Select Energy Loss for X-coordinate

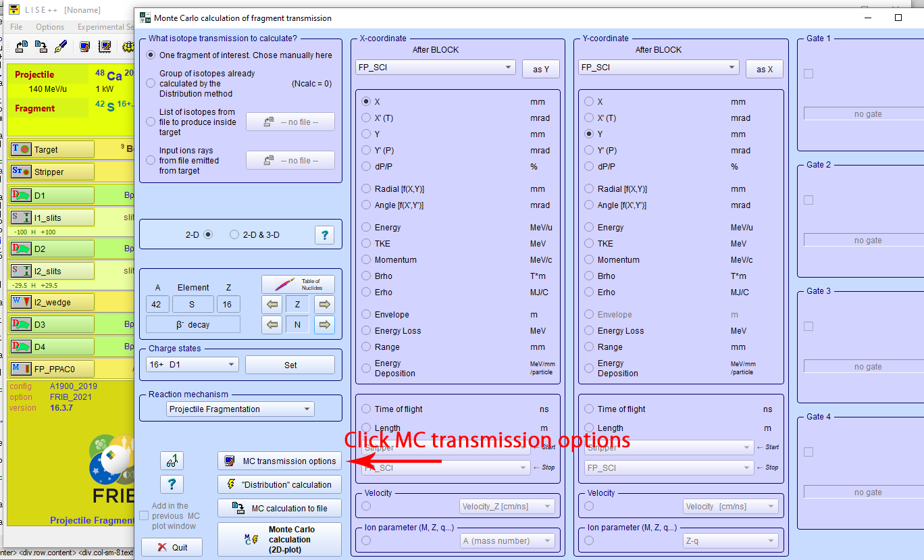pyautogui.click(x=366, y=331)
